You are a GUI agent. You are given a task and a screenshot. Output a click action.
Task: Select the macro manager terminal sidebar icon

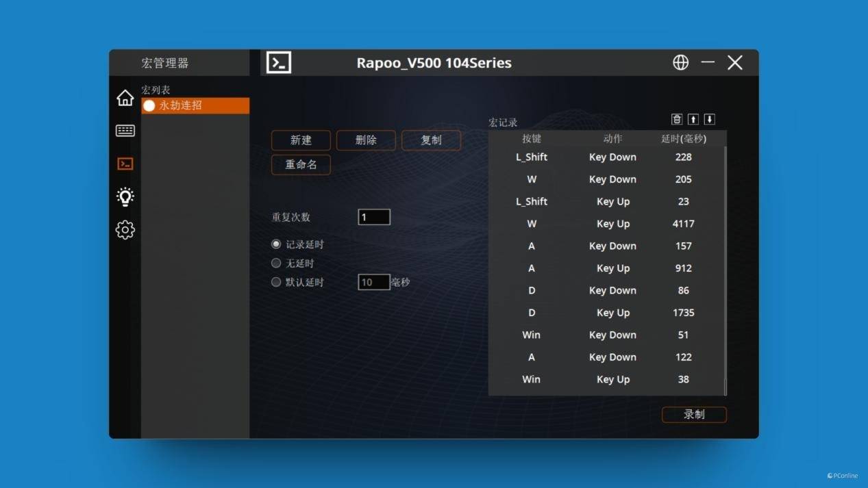tap(125, 164)
